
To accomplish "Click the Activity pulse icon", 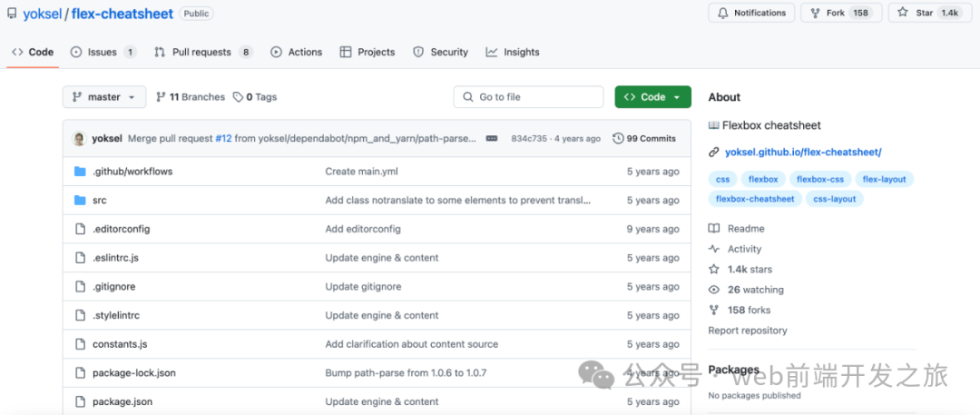I will 714,249.
